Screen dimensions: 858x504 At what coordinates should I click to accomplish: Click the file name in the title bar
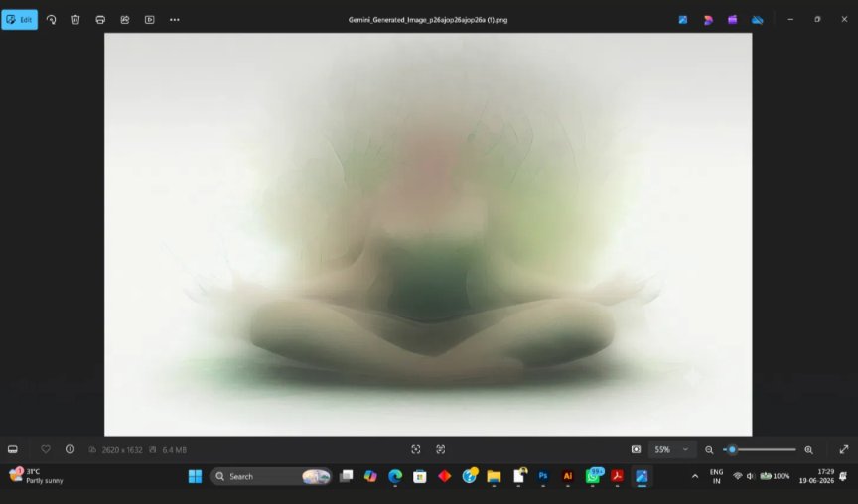(428, 20)
